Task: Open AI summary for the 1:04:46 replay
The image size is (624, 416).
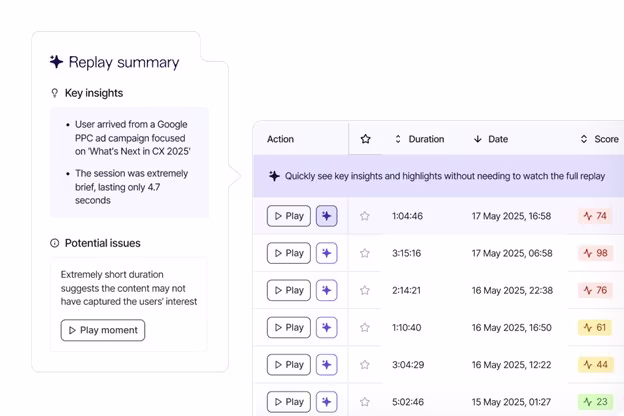Action: click(326, 216)
